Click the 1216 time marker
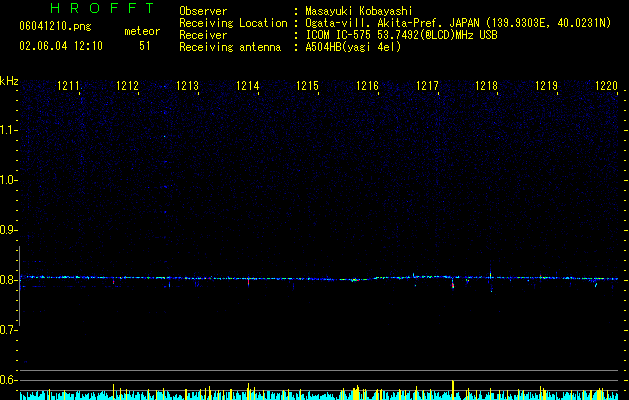 click(x=367, y=86)
